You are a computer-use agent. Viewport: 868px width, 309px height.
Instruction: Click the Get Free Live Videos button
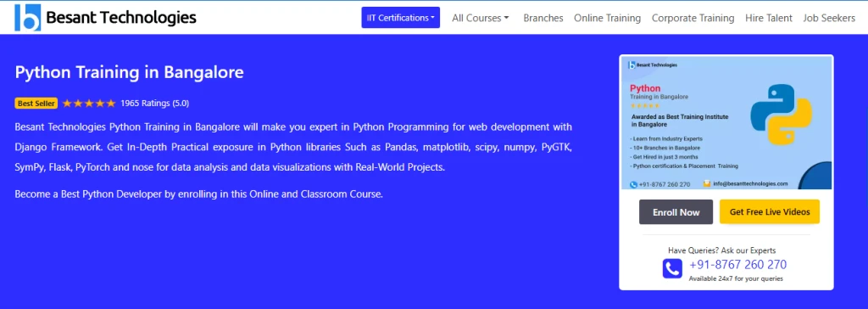point(770,212)
